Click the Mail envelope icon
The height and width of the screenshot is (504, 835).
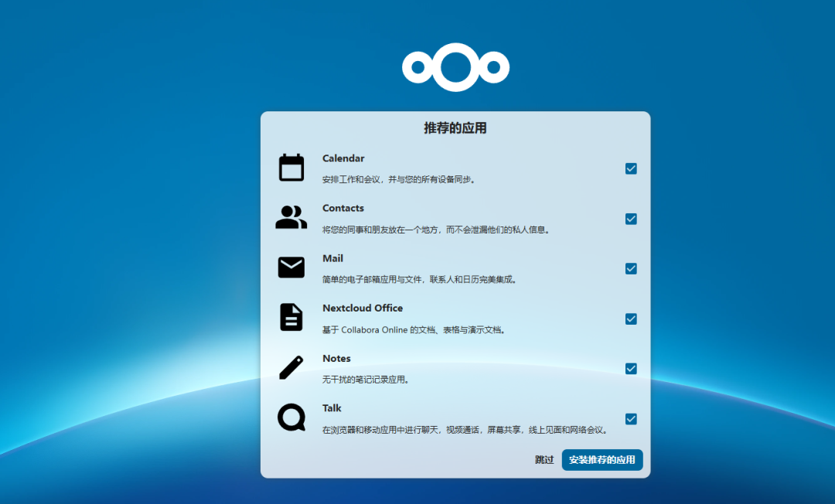pyautogui.click(x=291, y=267)
